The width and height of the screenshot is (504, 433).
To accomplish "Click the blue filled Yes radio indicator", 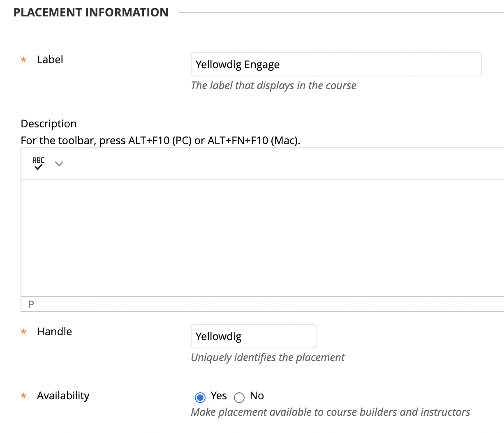I will [200, 397].
